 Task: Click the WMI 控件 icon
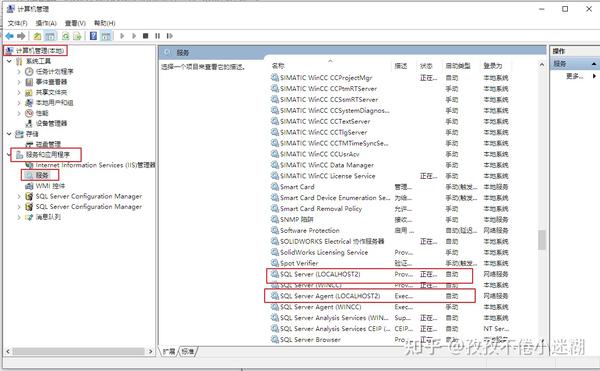(x=29, y=186)
